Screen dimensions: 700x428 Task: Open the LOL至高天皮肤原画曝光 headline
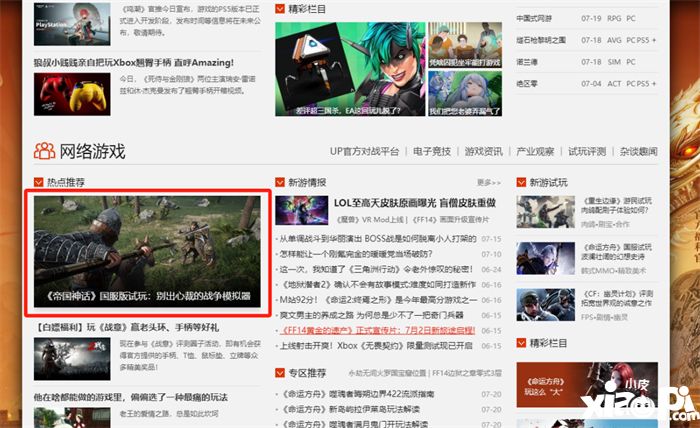coord(415,203)
